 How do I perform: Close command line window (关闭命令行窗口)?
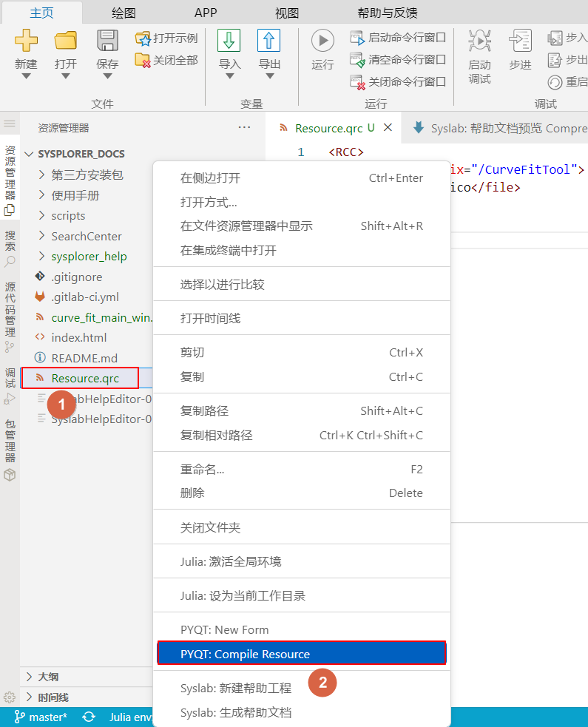(x=398, y=82)
